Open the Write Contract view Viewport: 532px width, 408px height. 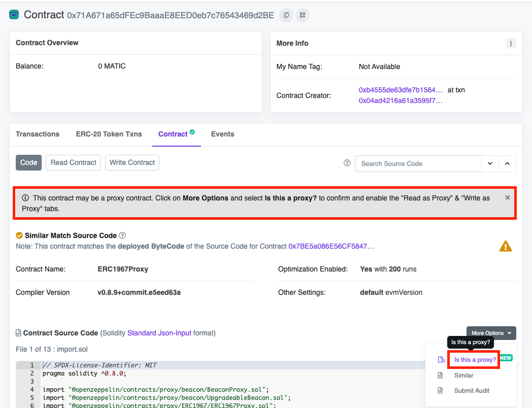pyautogui.click(x=132, y=162)
